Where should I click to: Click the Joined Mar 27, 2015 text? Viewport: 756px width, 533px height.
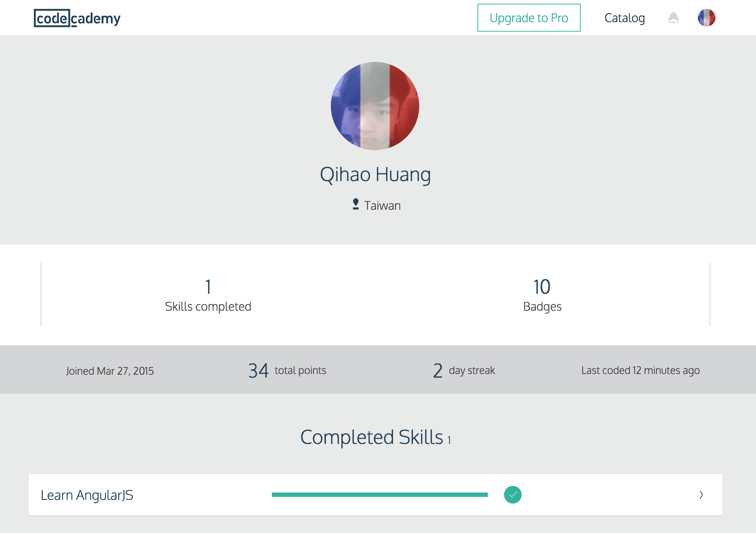(x=110, y=371)
